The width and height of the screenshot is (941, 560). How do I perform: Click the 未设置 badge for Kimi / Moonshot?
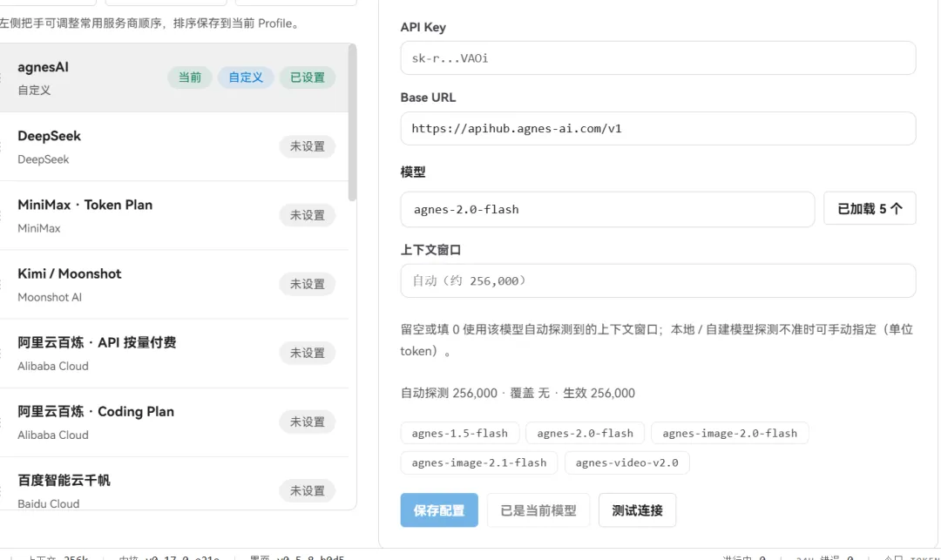click(x=308, y=284)
